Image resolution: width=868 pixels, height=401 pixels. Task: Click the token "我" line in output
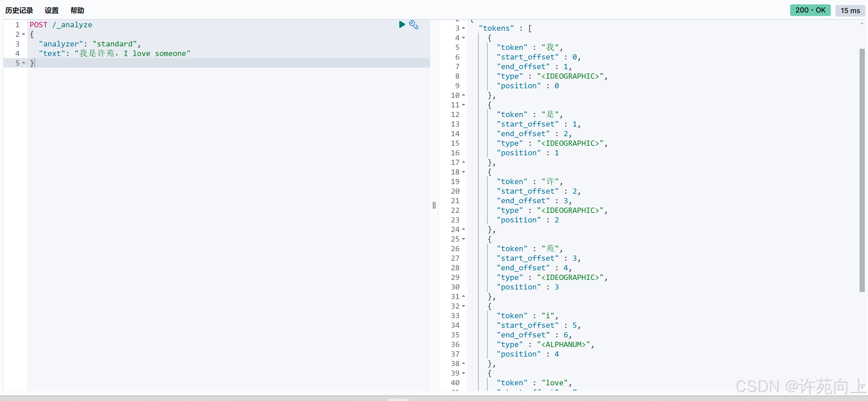(529, 47)
